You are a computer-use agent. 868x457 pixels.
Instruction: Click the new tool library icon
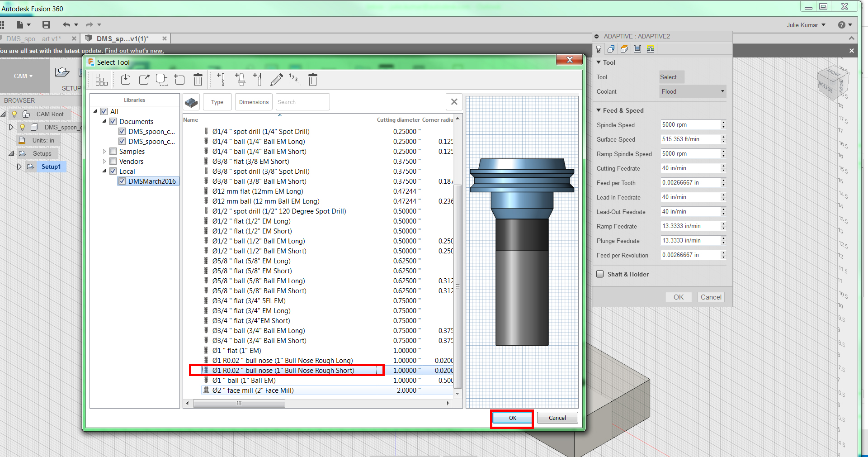(x=179, y=80)
